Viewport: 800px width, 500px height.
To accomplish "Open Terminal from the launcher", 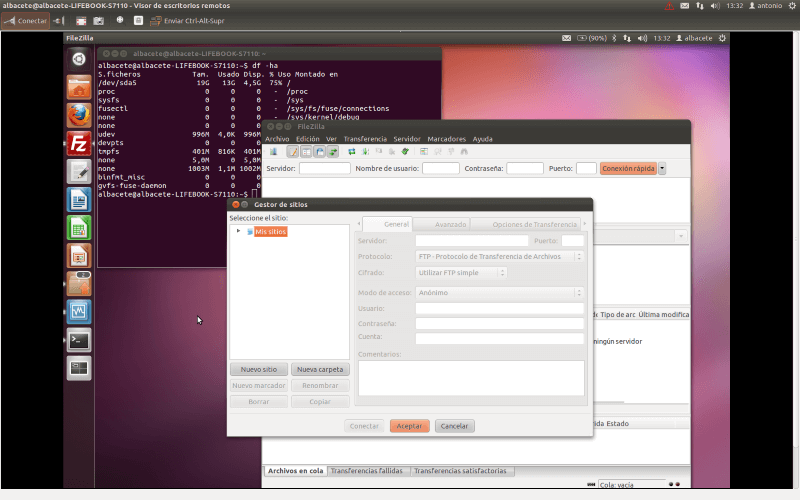I will click(79, 340).
